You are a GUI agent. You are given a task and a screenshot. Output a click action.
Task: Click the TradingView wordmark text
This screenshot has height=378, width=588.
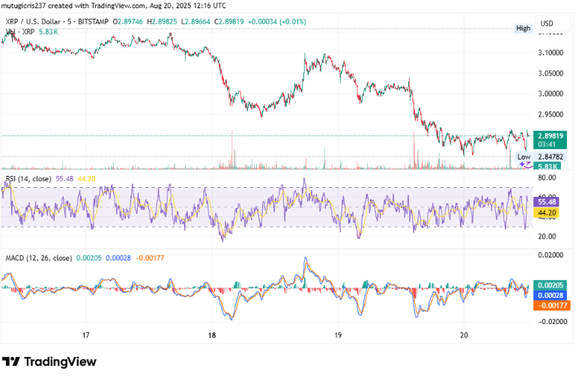tap(61, 362)
